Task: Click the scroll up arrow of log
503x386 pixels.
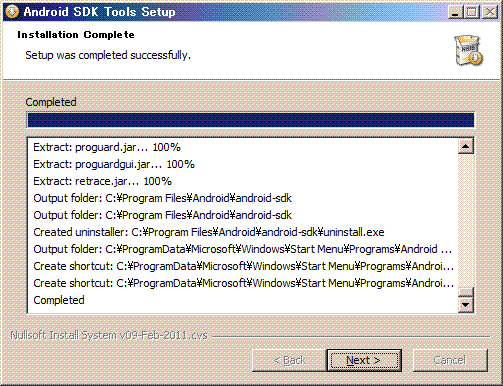Action: click(466, 146)
